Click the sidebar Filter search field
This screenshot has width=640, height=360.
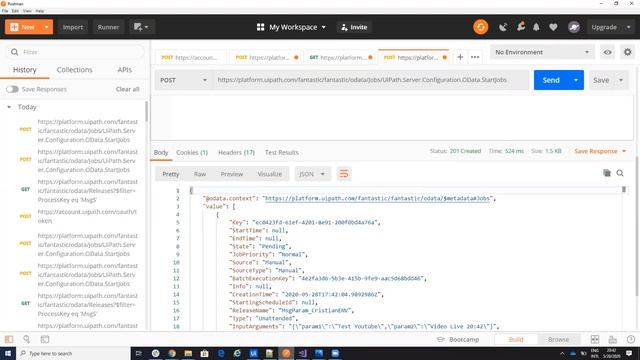point(74,52)
